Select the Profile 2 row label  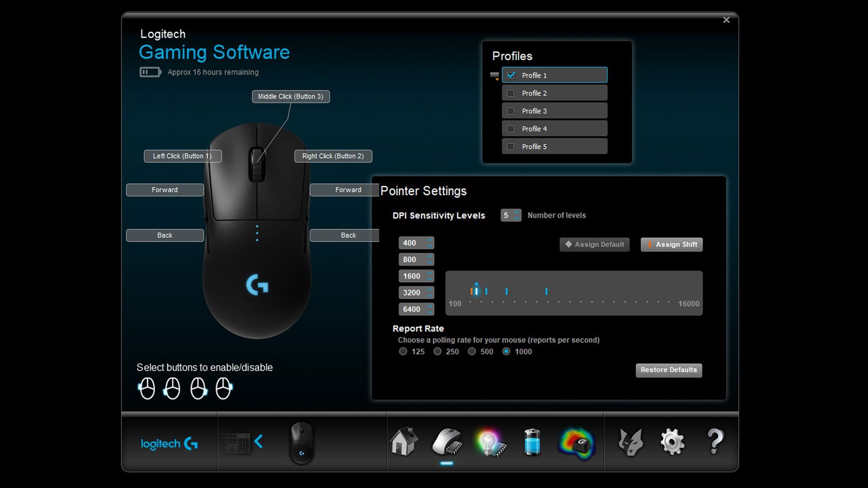(x=534, y=93)
